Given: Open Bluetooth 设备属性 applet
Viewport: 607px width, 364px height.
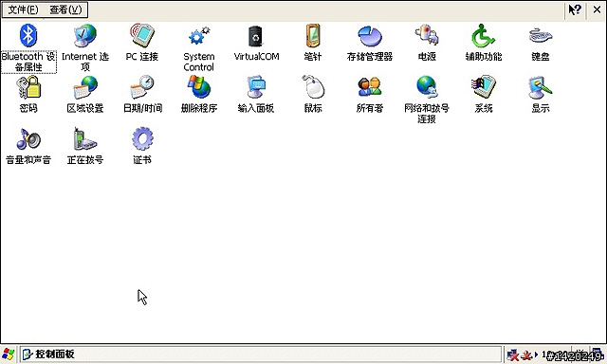Looking at the screenshot, I should pyautogui.click(x=28, y=36).
